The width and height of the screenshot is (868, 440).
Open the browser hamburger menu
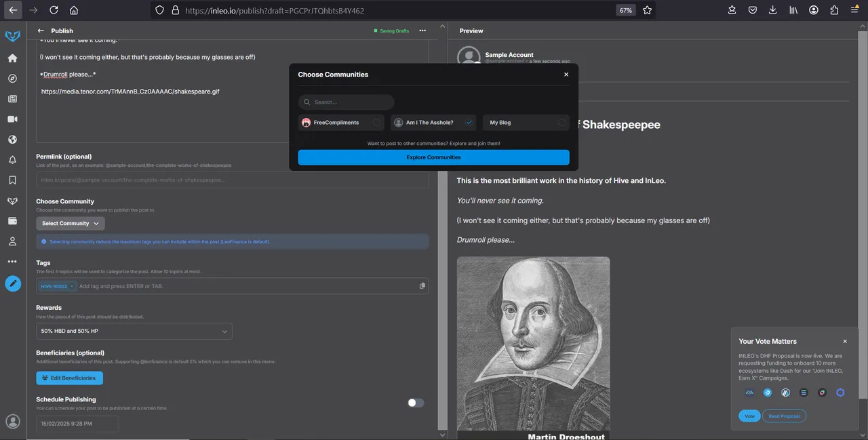(x=854, y=10)
